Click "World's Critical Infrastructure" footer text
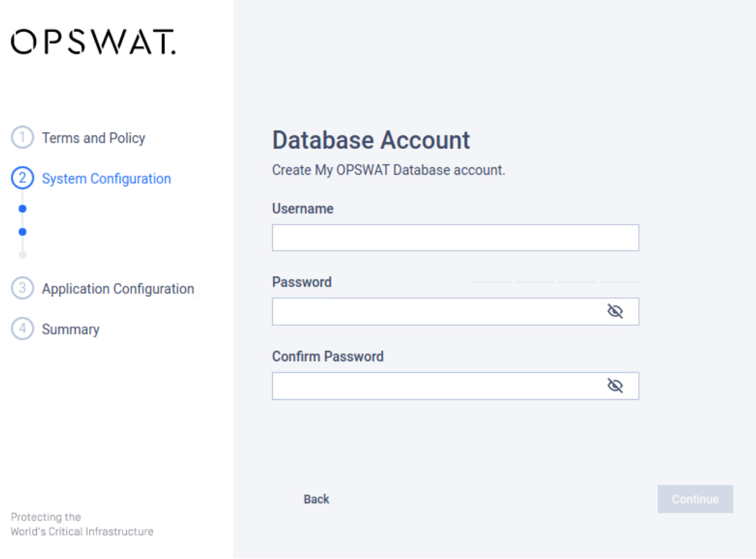This screenshot has height=559, width=756. point(82,532)
